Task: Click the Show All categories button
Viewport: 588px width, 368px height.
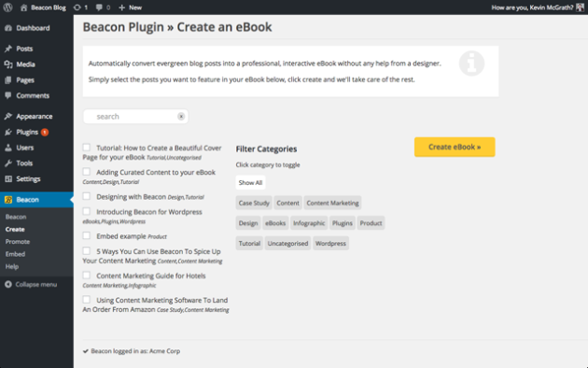Action: point(250,183)
